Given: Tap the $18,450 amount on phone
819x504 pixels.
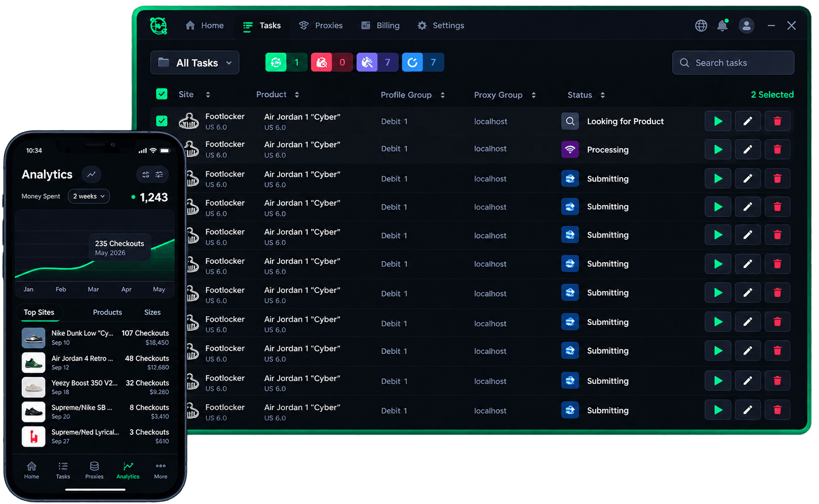Looking at the screenshot, I should (x=157, y=343).
